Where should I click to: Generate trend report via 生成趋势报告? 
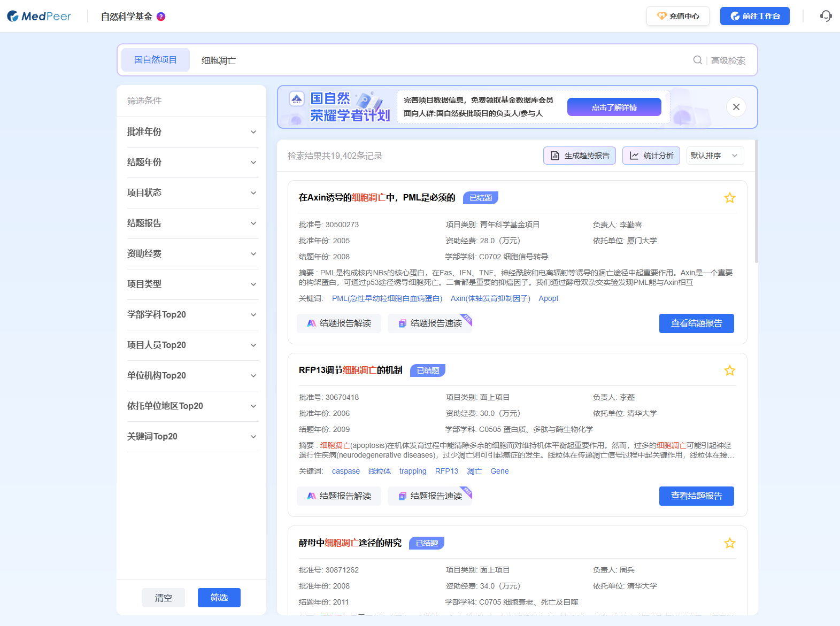[x=580, y=156]
